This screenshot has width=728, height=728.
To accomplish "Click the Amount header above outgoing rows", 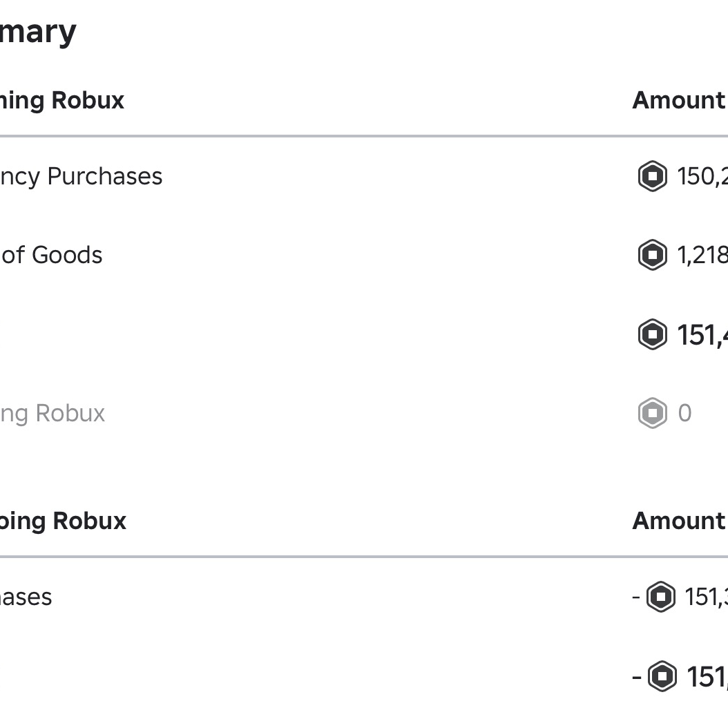I will [679, 521].
